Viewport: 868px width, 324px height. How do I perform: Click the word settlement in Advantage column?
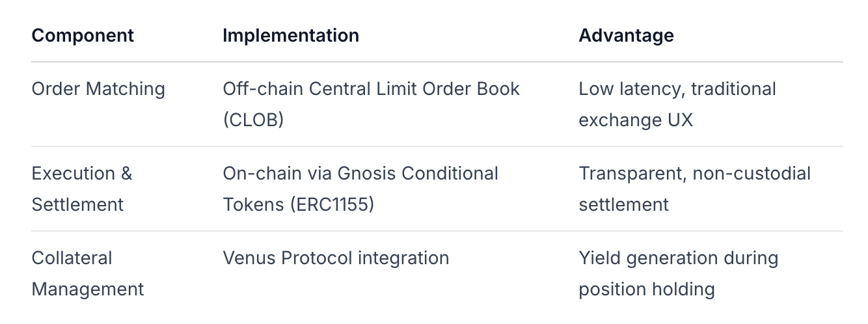pyautogui.click(x=623, y=204)
